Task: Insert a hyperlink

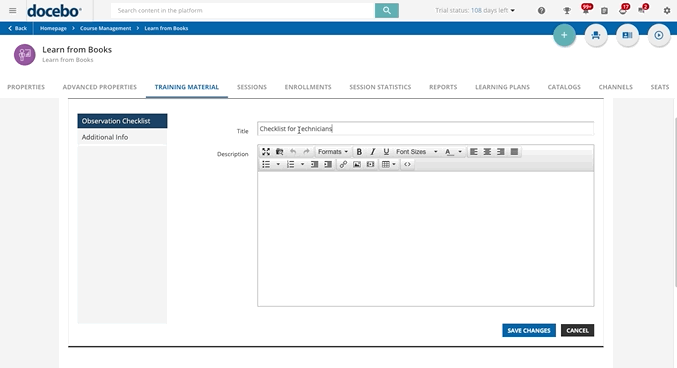Action: tap(343, 164)
